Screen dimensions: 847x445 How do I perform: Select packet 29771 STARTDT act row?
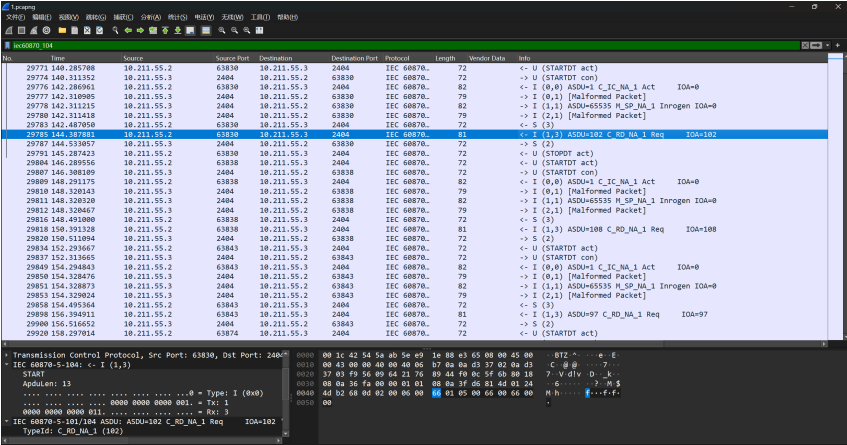click(414, 68)
